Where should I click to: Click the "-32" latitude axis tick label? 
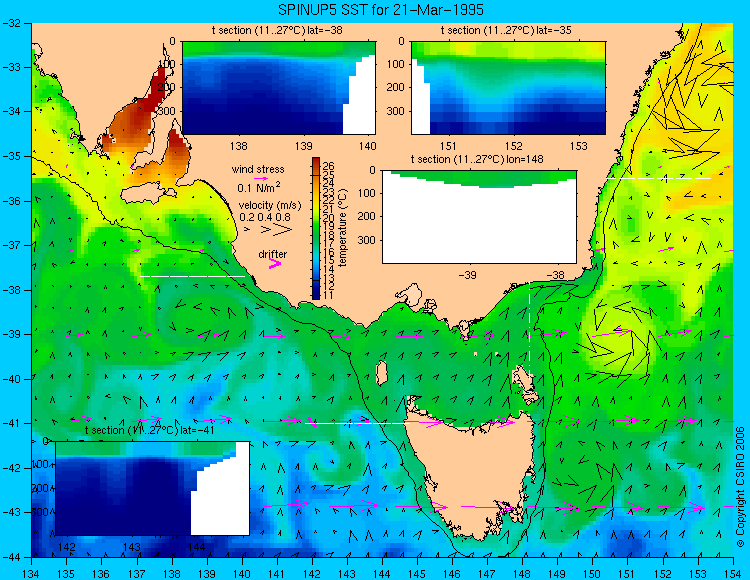click(x=11, y=22)
